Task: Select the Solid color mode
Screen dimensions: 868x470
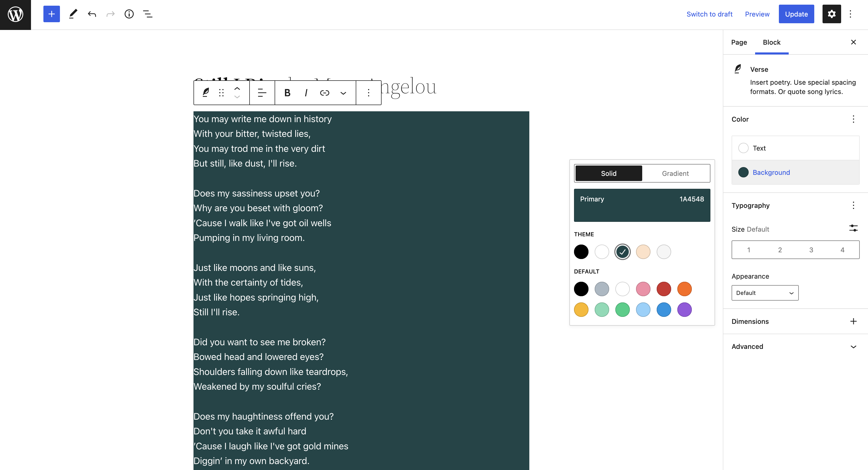Action: point(608,173)
